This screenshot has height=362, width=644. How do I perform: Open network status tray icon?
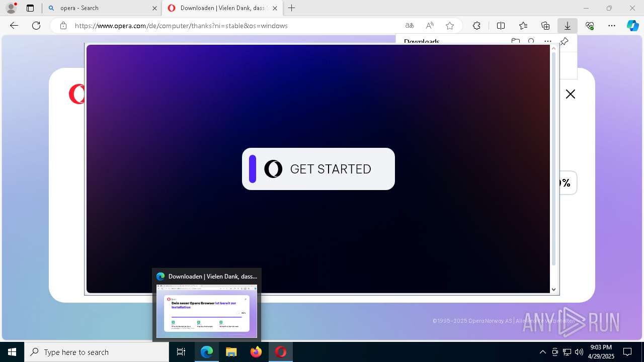(x=567, y=352)
